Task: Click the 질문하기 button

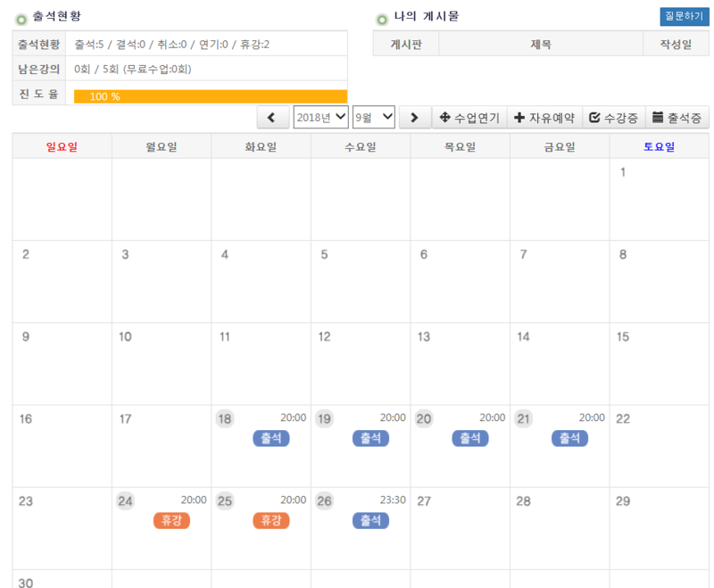Action: click(685, 16)
